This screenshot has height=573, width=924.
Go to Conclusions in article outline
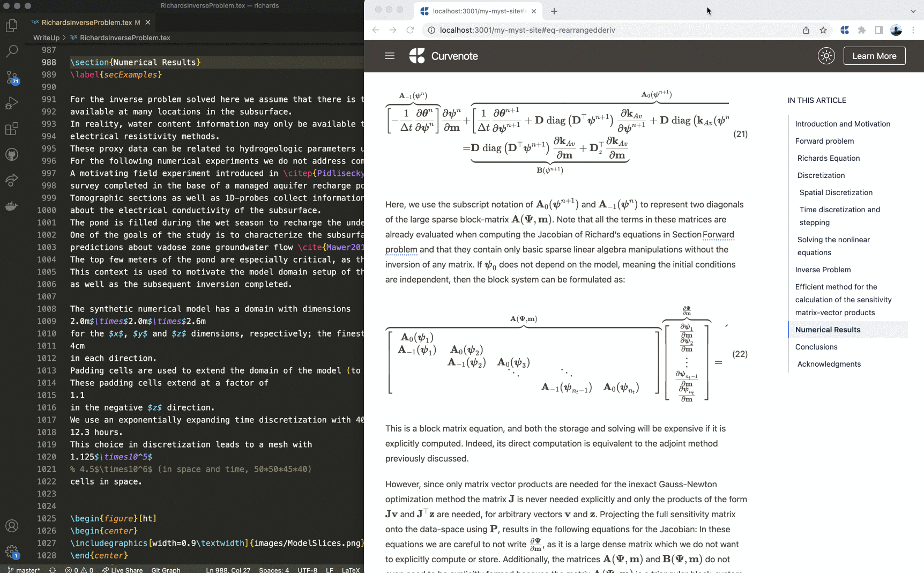pos(816,347)
